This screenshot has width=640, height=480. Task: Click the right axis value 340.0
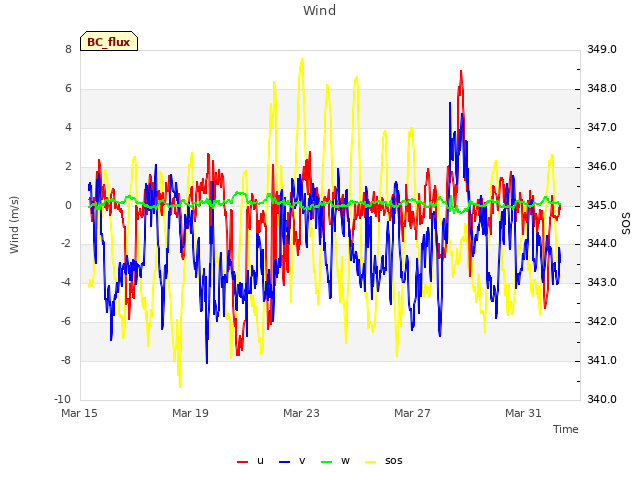pos(602,399)
